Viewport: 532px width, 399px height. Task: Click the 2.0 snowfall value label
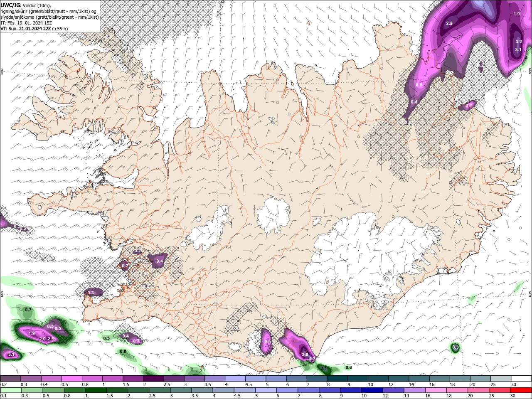coord(42,339)
